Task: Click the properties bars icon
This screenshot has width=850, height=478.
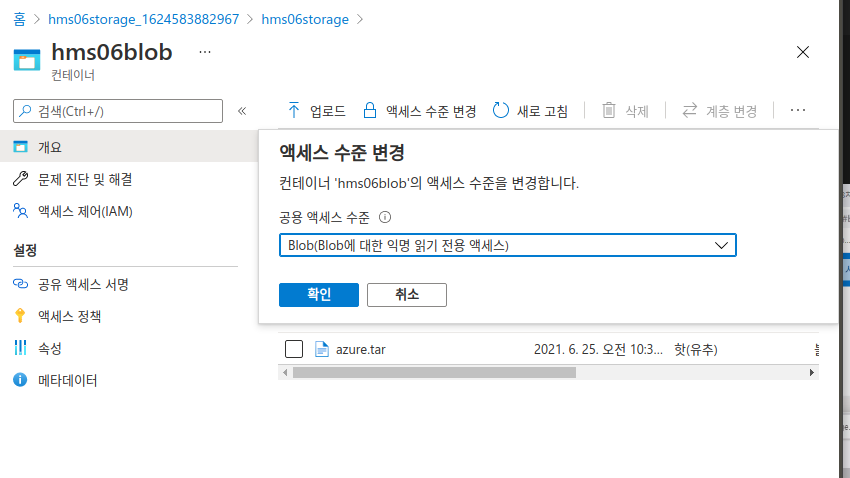Action: pos(20,348)
